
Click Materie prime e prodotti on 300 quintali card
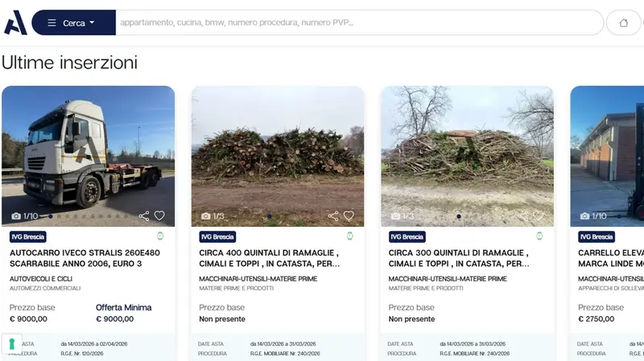click(x=426, y=289)
